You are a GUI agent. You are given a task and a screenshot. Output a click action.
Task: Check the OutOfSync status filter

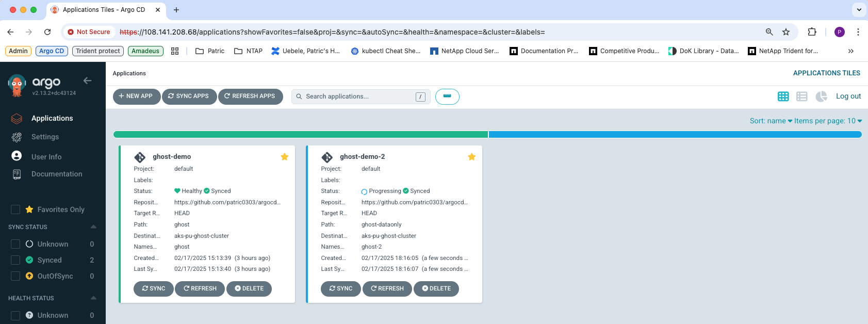click(x=15, y=276)
